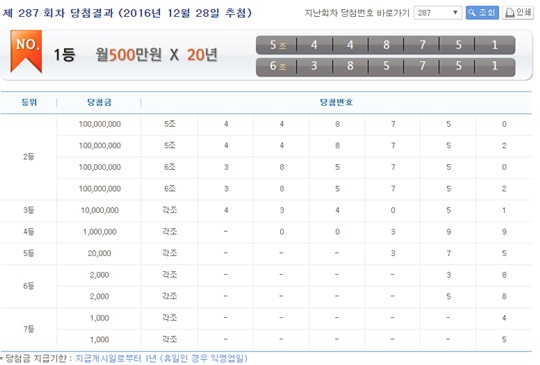Image resolution: width=540 pixels, height=365 pixels.
Task: Click the 조회 search button
Action: pos(482,13)
